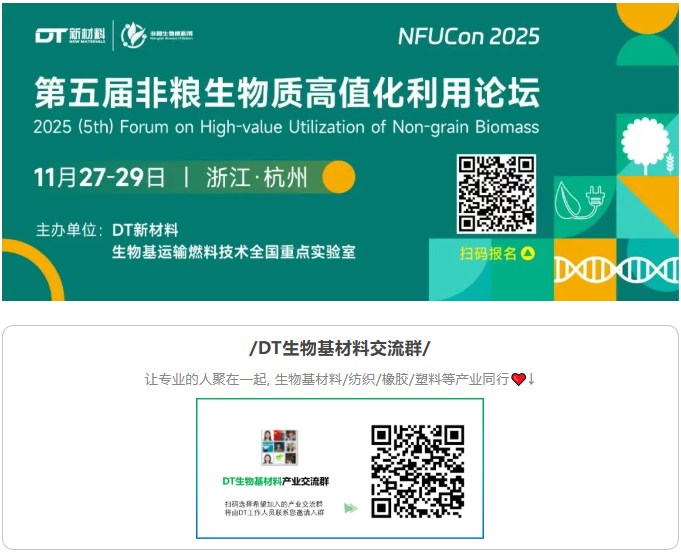The width and height of the screenshot is (681, 554).
Task: Click the 11月27-29日 date text
Action: tap(99, 178)
